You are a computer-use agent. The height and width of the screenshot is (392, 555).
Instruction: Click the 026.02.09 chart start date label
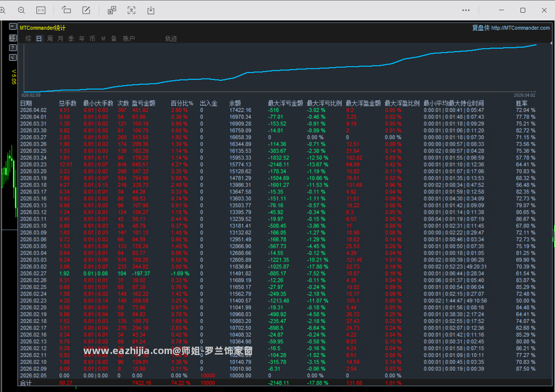coord(31,95)
